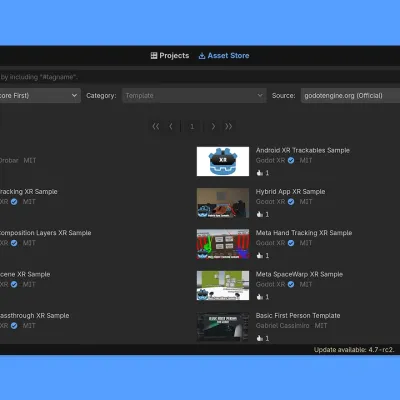Click author Gabriel Cassimiro

point(282,326)
